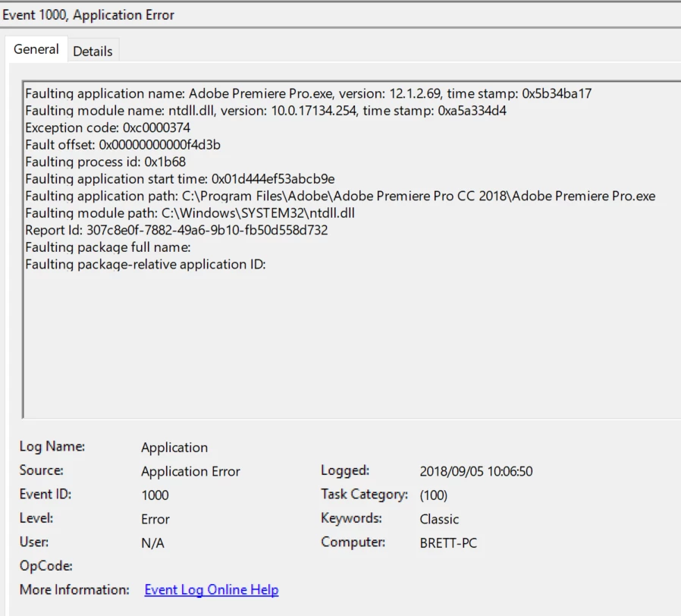Click the Faulting process id 0x1b68 line
This screenshot has height=616, width=681.
tap(105, 162)
